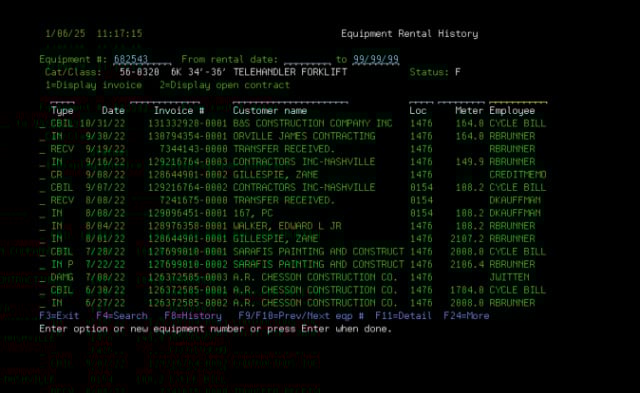640x393 pixels.
Task: Click the SARAFIS PAINTING IN P 7/22/22 row
Action: [293, 265]
